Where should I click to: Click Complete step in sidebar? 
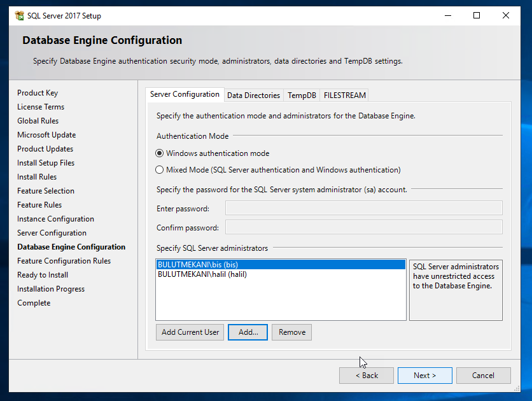[34, 303]
